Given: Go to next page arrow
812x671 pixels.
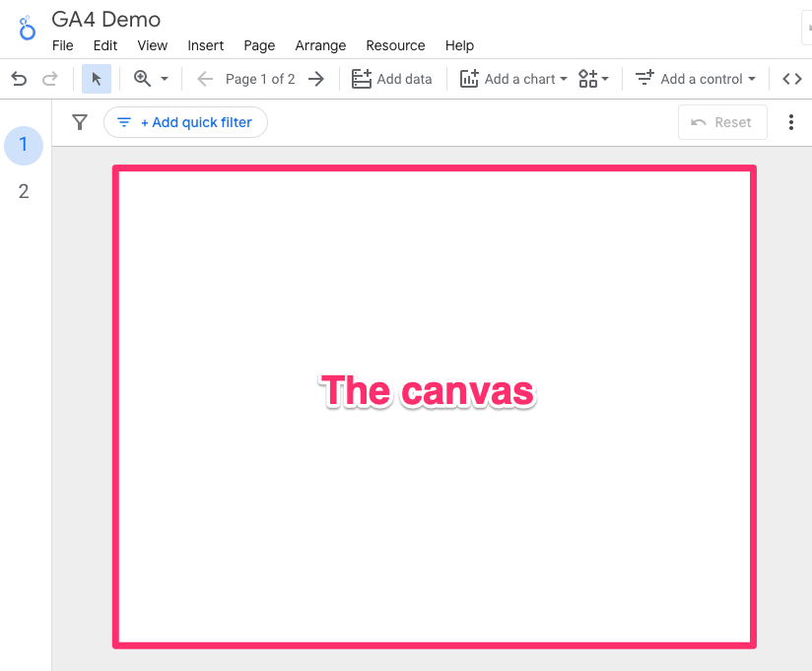Looking at the screenshot, I should pos(316,79).
